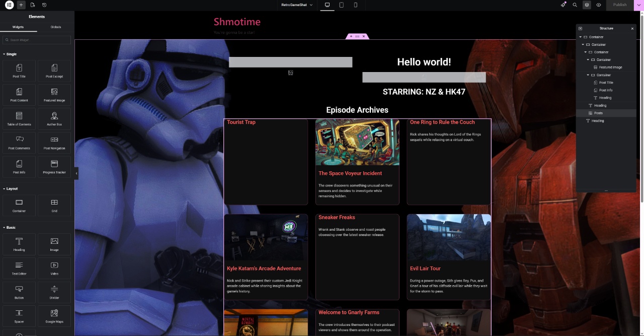
Task: Click the plus Add Element icon in top bar
Action: click(x=21, y=5)
